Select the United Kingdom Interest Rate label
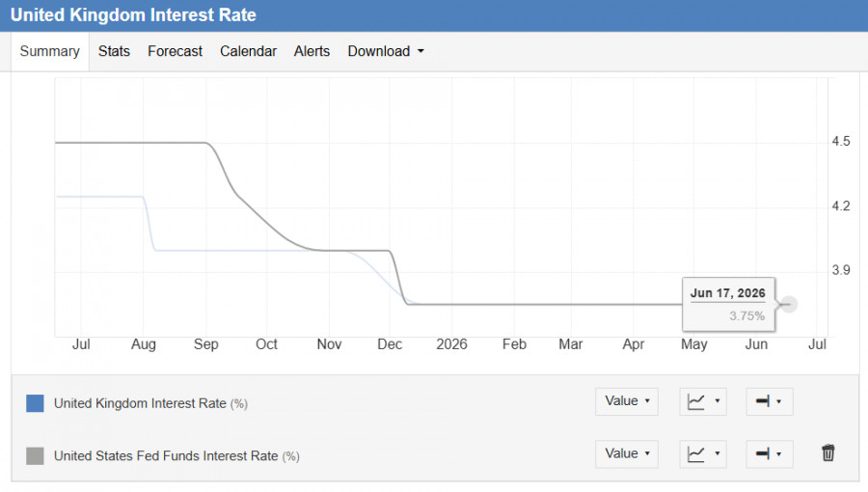Viewport: 868px width, 492px height. click(150, 403)
